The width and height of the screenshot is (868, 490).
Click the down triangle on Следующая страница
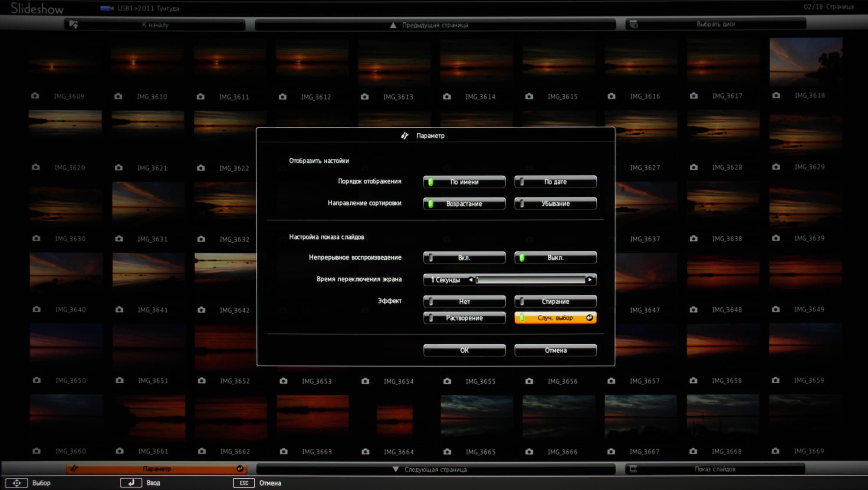(395, 469)
